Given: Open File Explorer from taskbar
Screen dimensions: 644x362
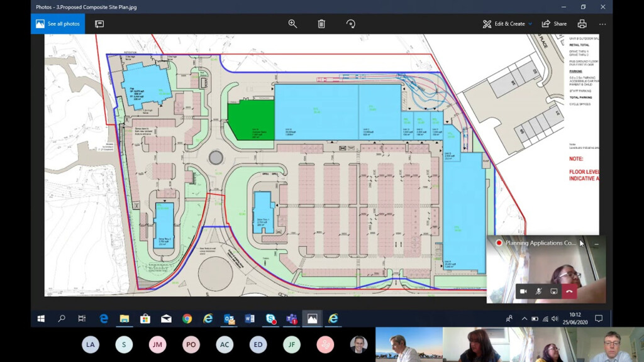Looking at the screenshot, I should tap(125, 319).
